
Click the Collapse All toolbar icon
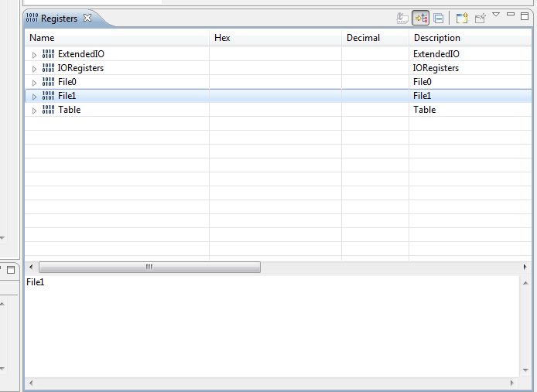coord(438,18)
